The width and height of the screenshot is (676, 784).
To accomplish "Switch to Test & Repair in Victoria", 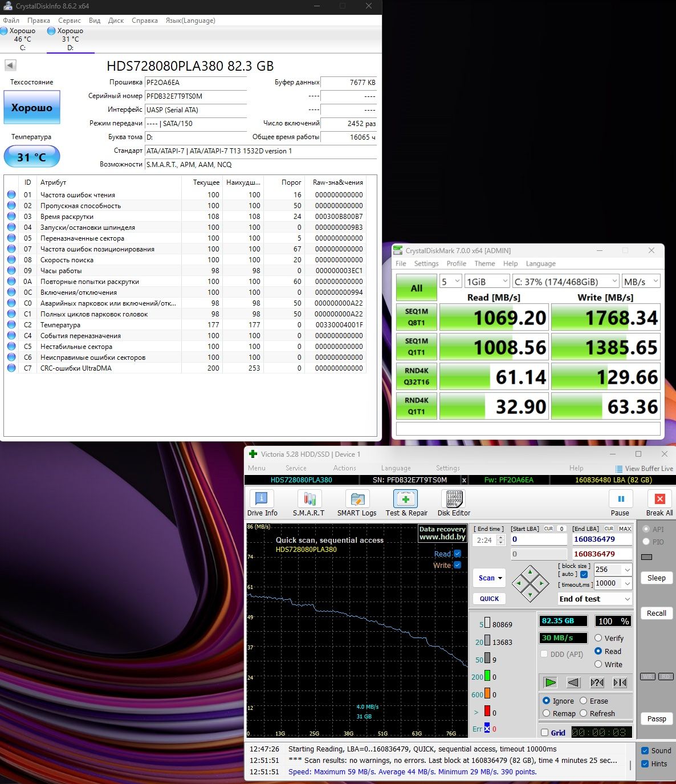I will (x=406, y=503).
